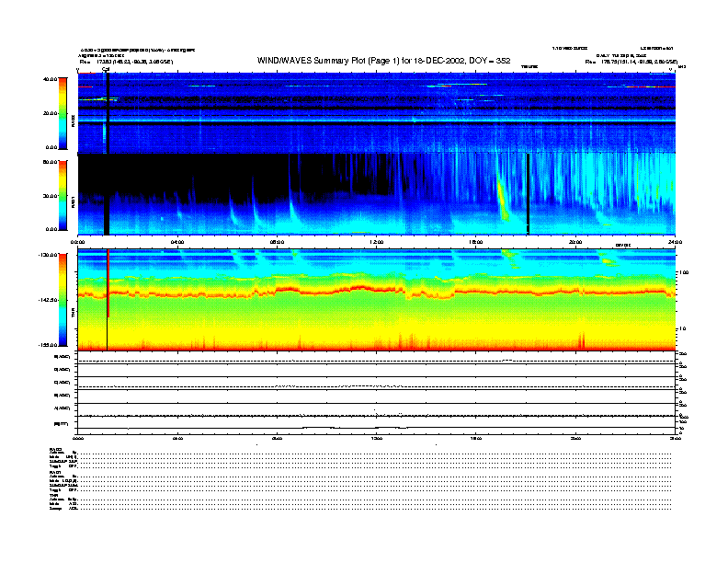Click the vertical RAD1 axis label
This screenshot has width=728, height=563.
point(74,201)
